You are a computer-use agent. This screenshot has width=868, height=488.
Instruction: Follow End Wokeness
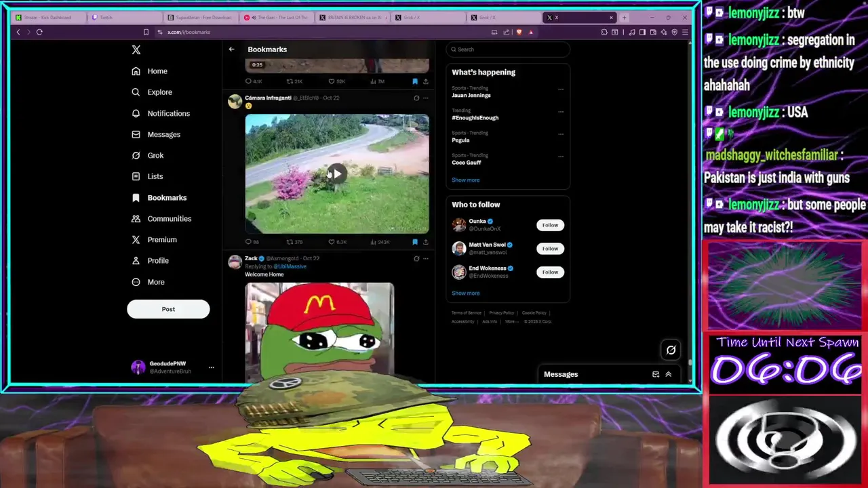pos(550,272)
